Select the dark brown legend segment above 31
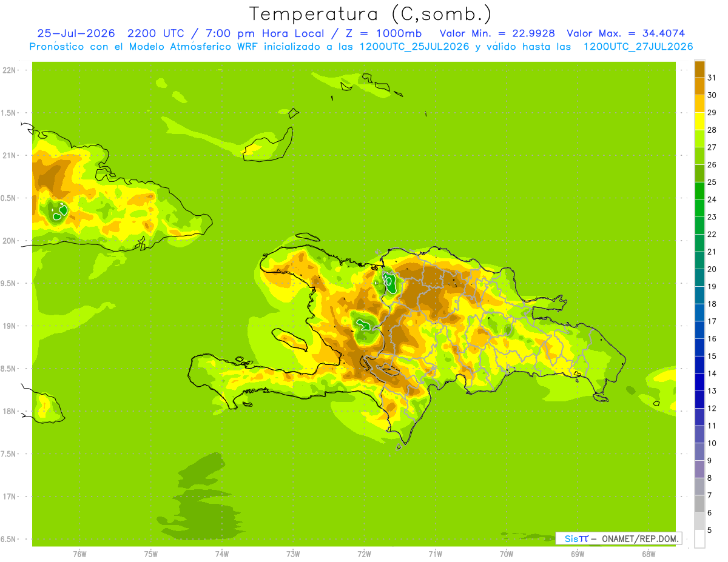Image resolution: width=728 pixels, height=562 pixels. click(x=699, y=69)
